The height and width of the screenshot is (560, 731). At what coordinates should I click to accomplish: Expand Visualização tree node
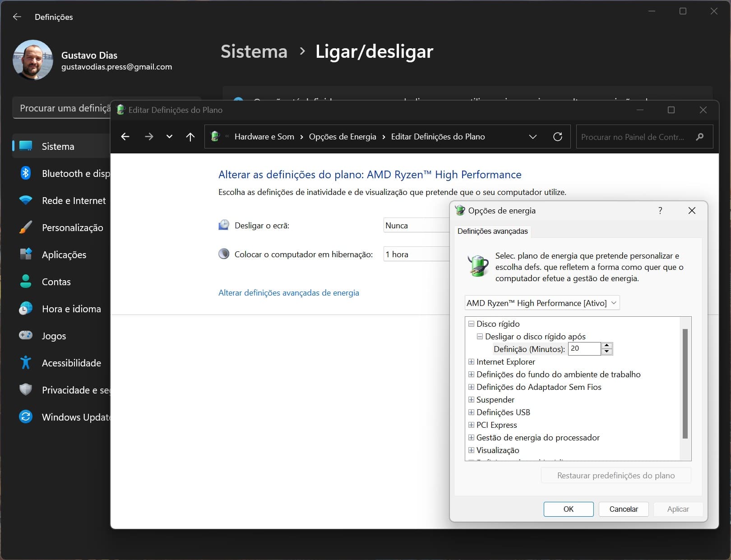471,450
